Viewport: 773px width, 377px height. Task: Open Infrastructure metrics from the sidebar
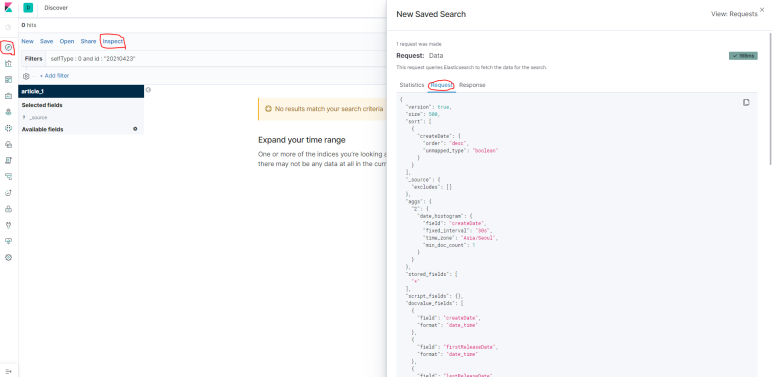[8, 144]
